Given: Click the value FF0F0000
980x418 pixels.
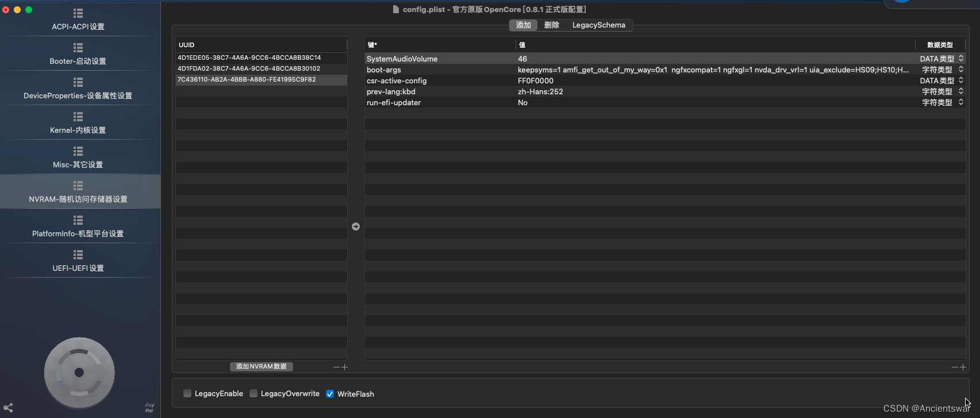Looking at the screenshot, I should (x=536, y=80).
